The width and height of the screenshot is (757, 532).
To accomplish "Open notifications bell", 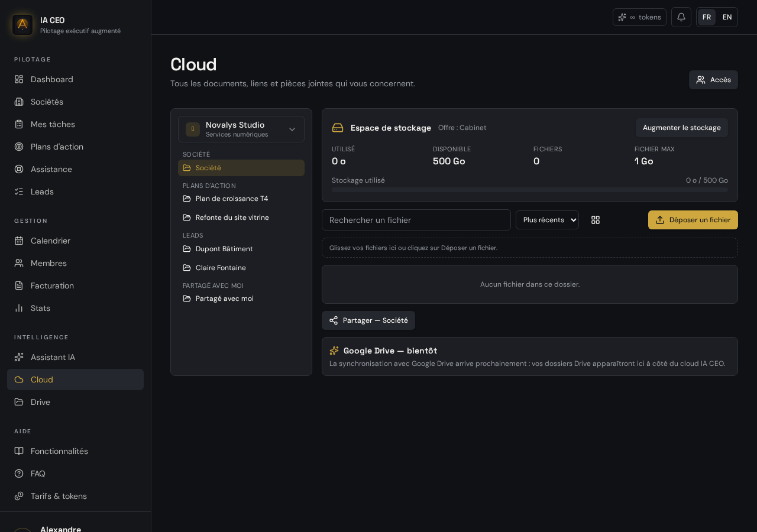I will point(681,17).
